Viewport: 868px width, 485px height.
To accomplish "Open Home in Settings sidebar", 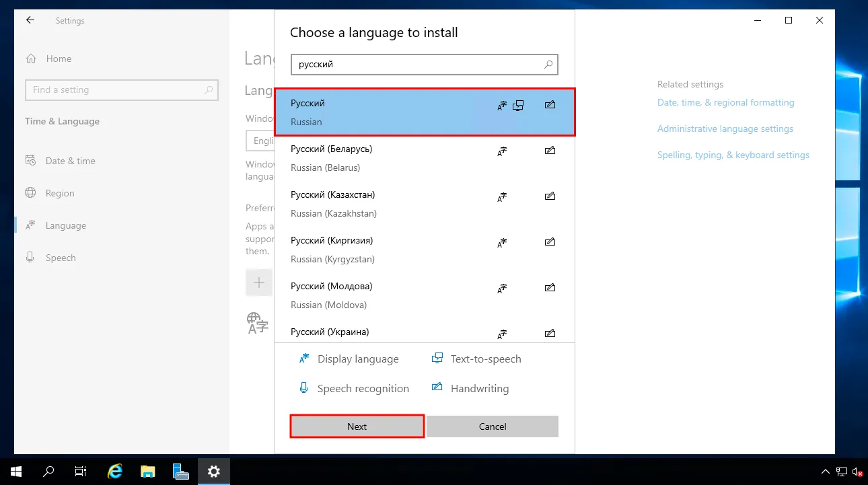I will click(x=59, y=59).
